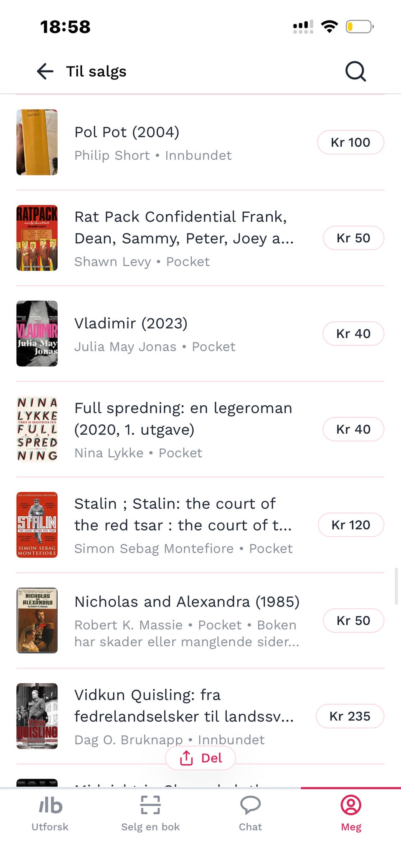Click the scrollbar handle on the list
The width and height of the screenshot is (401, 868).
click(396, 586)
